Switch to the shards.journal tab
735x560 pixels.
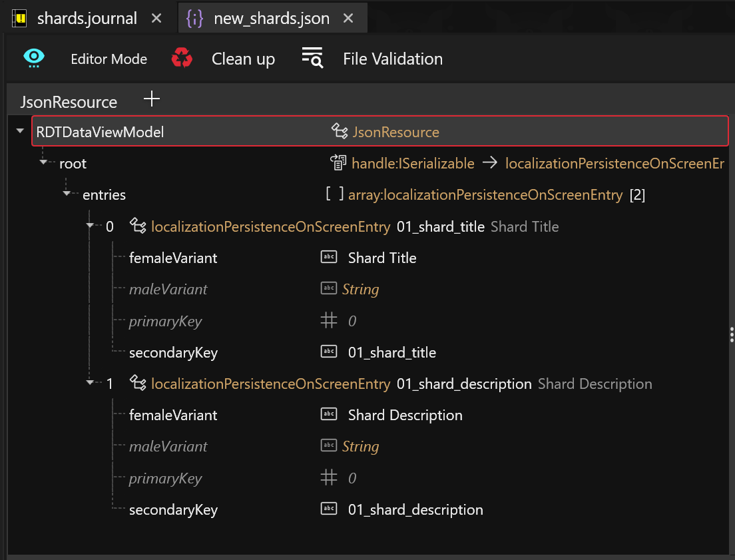click(87, 18)
